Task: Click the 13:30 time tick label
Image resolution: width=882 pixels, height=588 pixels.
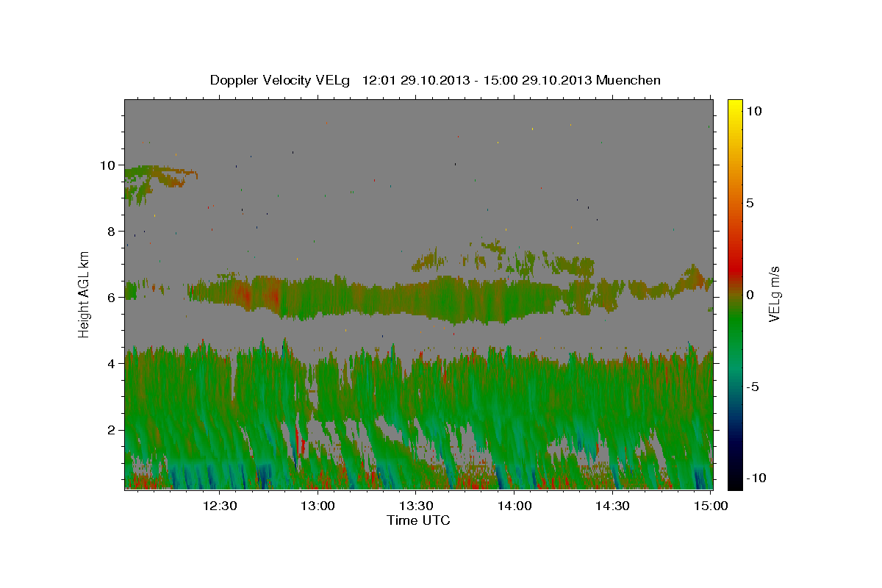Action: click(416, 506)
